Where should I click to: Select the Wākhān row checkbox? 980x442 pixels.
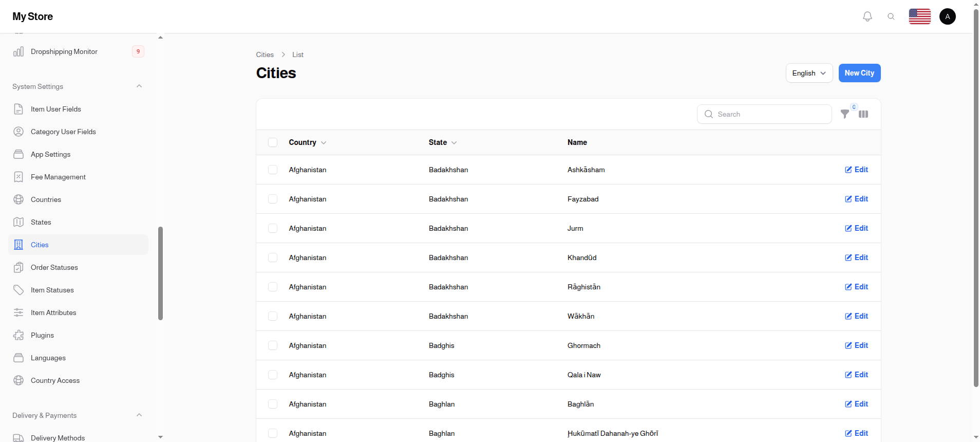[x=273, y=316]
